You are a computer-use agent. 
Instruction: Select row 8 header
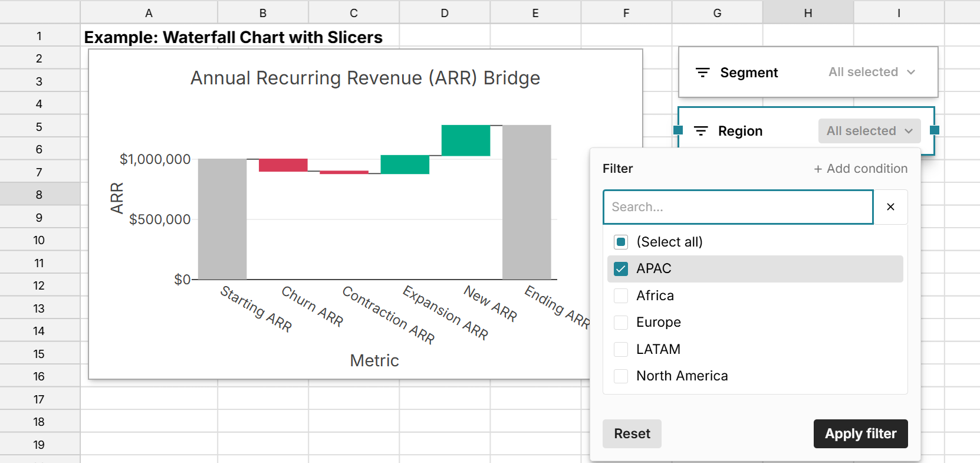pyautogui.click(x=39, y=195)
